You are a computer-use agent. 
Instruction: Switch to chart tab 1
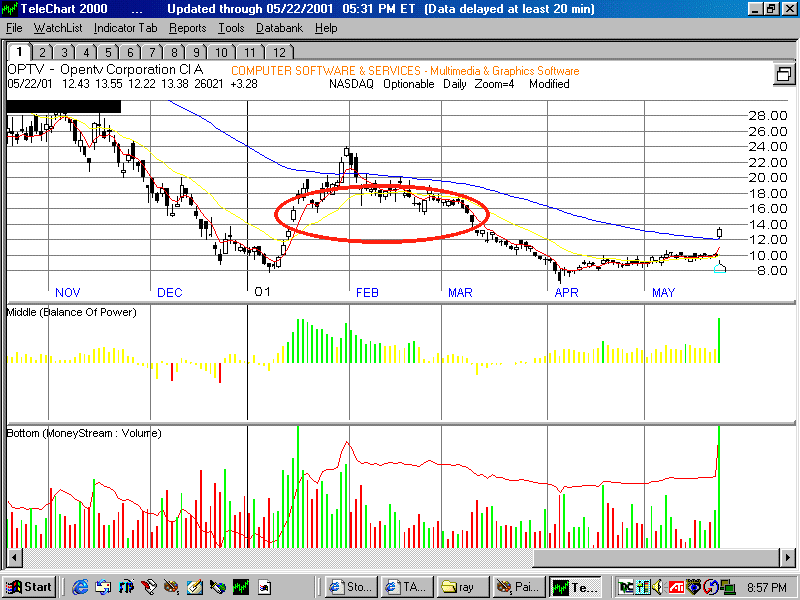tap(19, 52)
